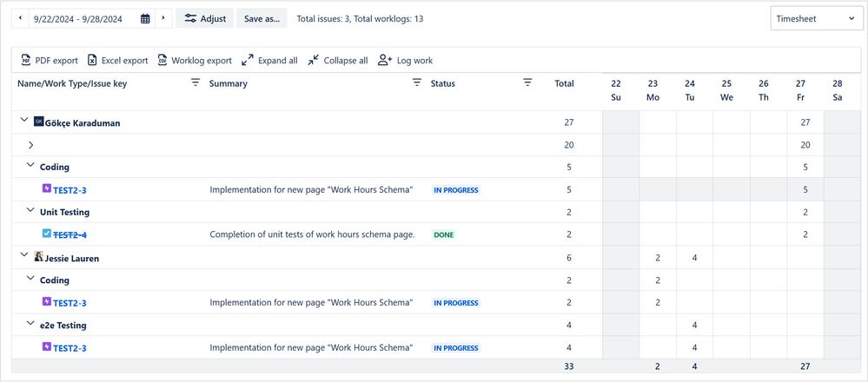Click the Summary column header text
This screenshot has width=868, height=382.
[x=228, y=84]
